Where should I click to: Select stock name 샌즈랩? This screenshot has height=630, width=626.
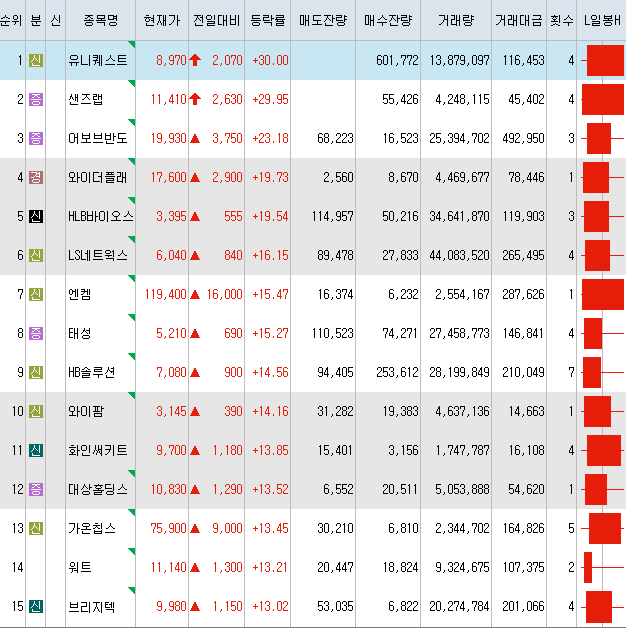point(86,99)
